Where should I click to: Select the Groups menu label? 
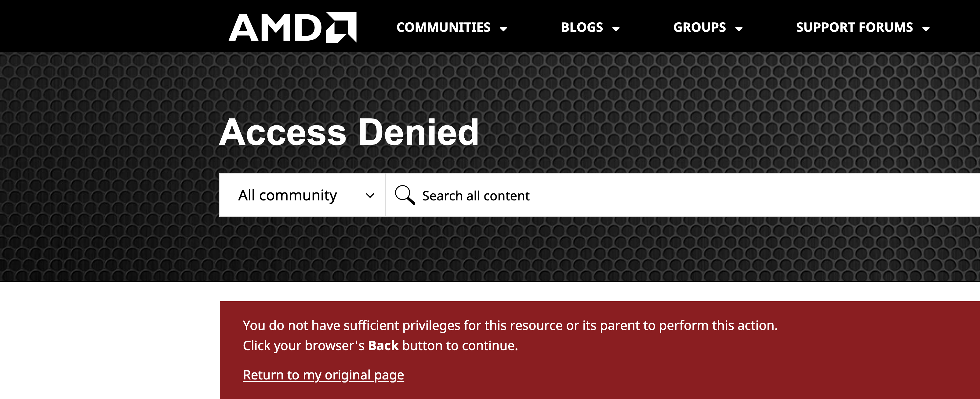click(699, 27)
